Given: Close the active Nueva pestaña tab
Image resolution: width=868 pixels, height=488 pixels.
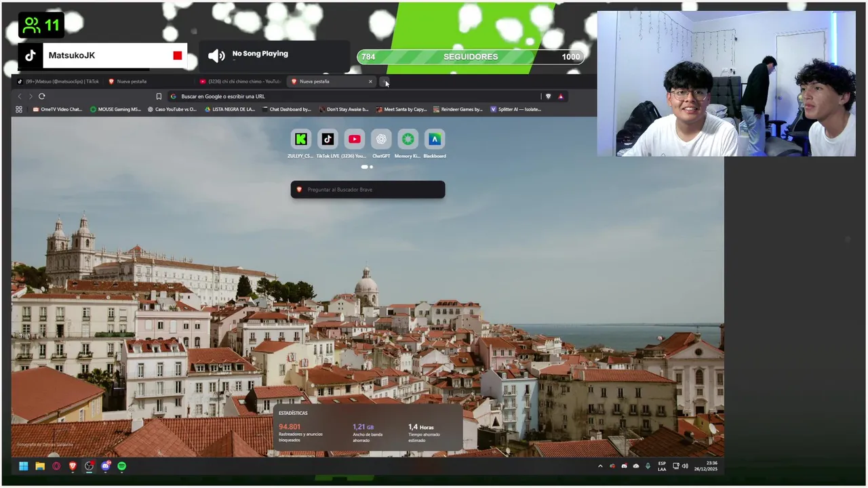Looking at the screenshot, I should coord(370,81).
